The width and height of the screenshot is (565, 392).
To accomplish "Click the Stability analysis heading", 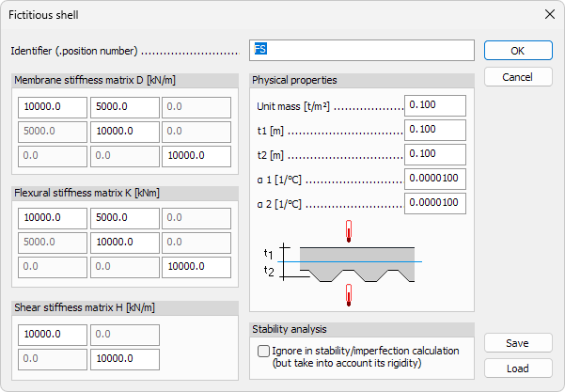I will pos(290,329).
